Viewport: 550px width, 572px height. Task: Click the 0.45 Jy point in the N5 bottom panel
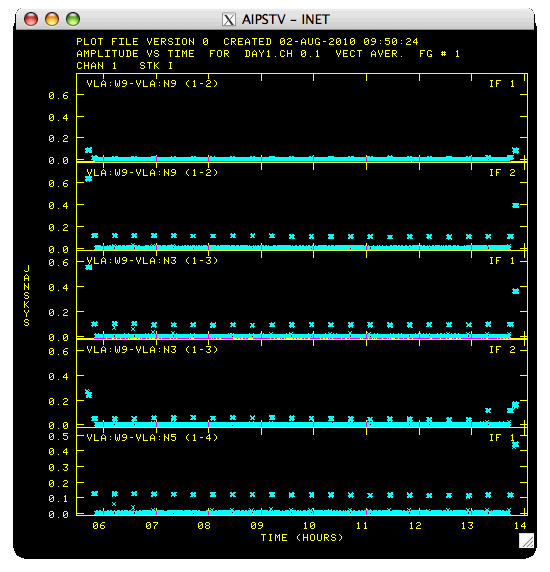515,445
